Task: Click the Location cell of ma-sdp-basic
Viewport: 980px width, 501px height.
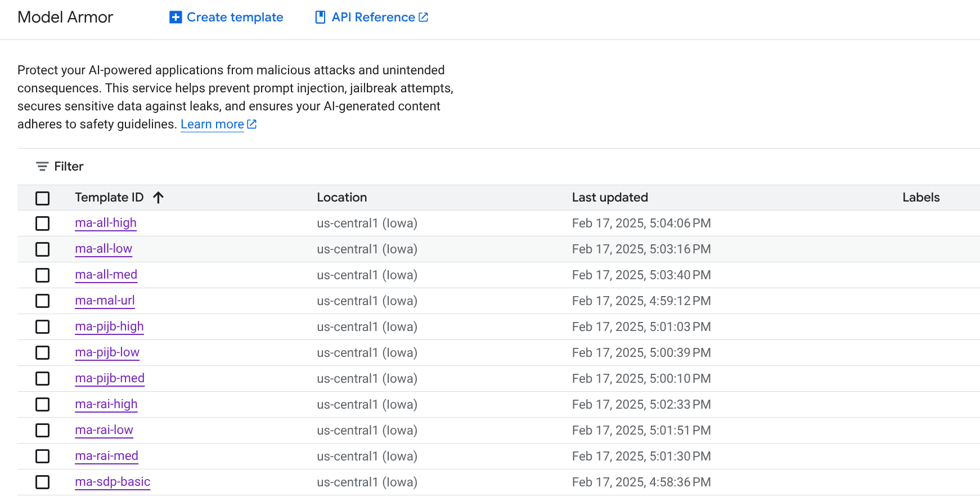Action: tap(367, 482)
